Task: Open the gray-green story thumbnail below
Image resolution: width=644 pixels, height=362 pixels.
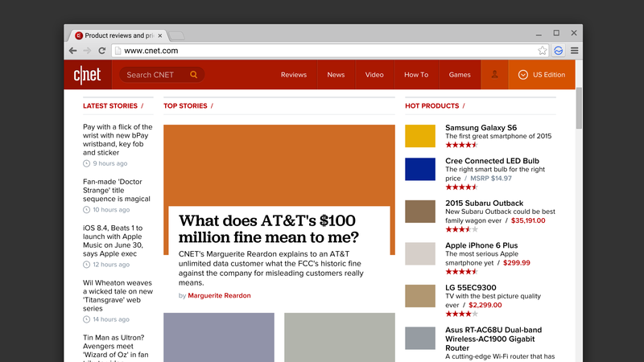Action: (x=340, y=337)
